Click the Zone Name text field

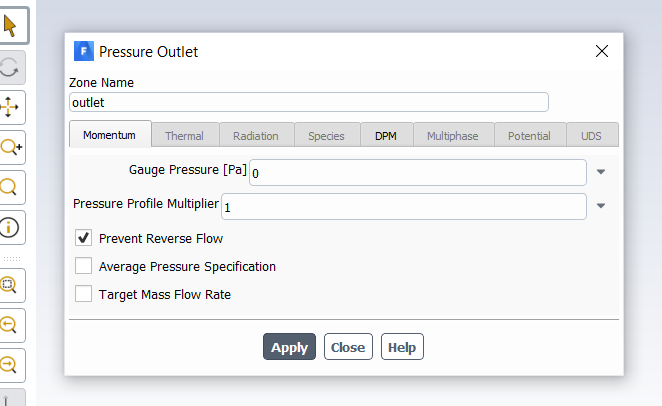(308, 102)
